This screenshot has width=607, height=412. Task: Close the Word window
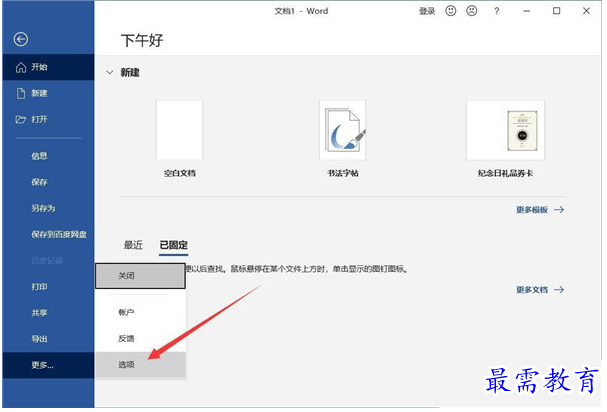(586, 11)
